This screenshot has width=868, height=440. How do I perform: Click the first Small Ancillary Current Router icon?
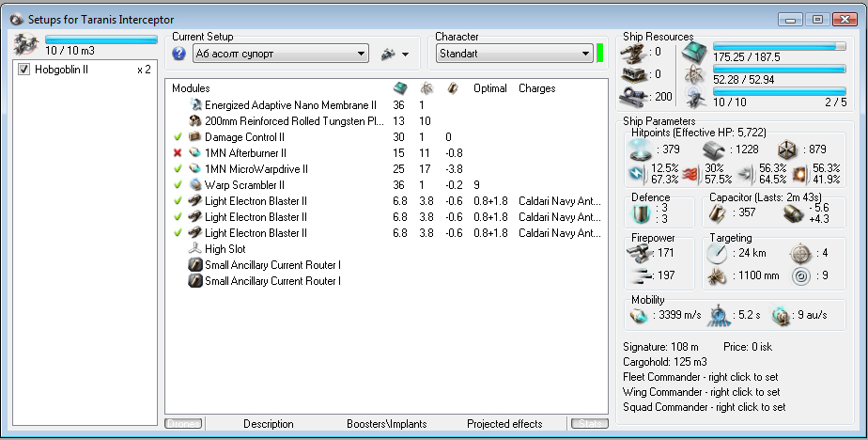pyautogui.click(x=194, y=265)
